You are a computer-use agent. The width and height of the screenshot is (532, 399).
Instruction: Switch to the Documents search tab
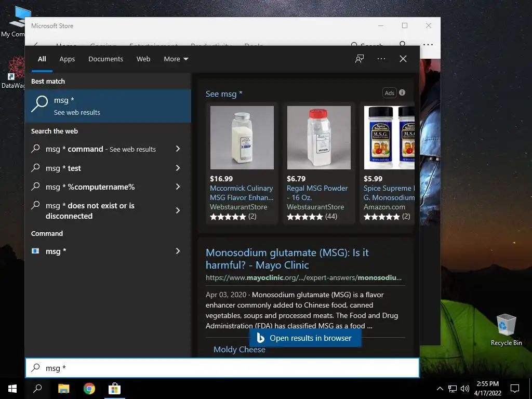tap(105, 59)
